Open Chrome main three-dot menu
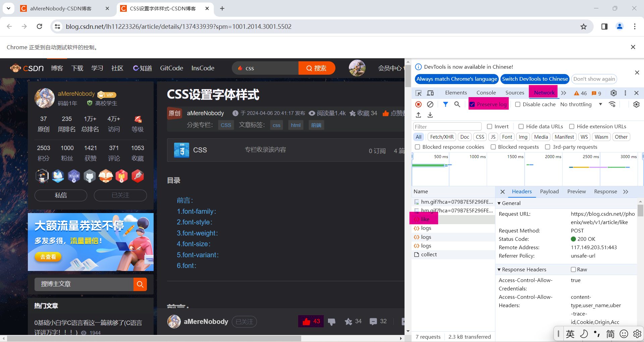Screen dimensions: 644x342 [635, 26]
